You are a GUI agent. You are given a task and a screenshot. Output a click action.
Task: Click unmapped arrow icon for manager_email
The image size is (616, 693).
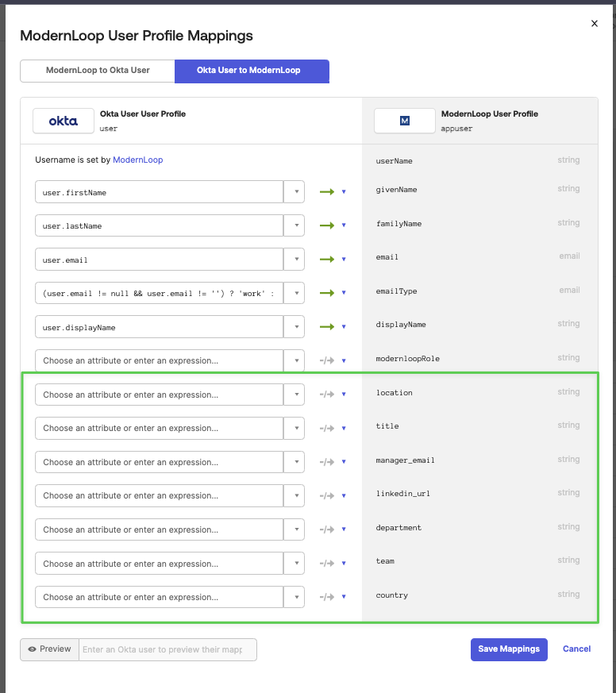coord(327,462)
